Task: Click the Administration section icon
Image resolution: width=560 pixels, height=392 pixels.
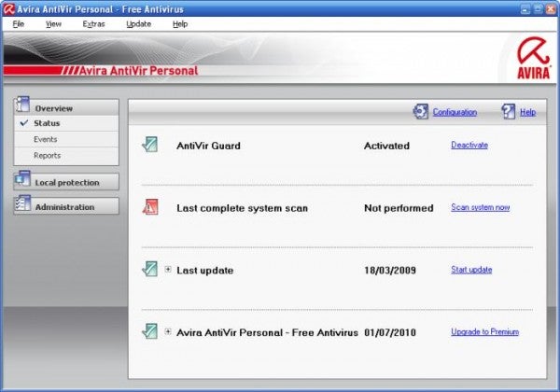Action: [x=23, y=205]
